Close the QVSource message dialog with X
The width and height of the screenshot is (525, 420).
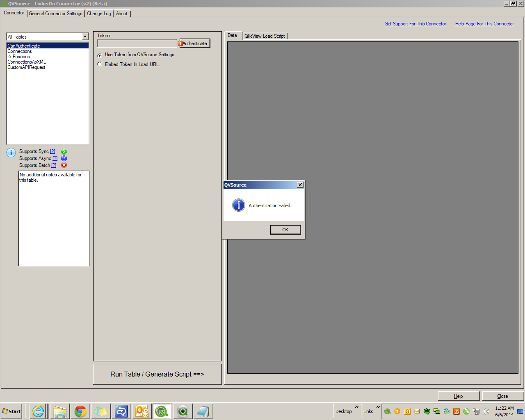(x=300, y=185)
